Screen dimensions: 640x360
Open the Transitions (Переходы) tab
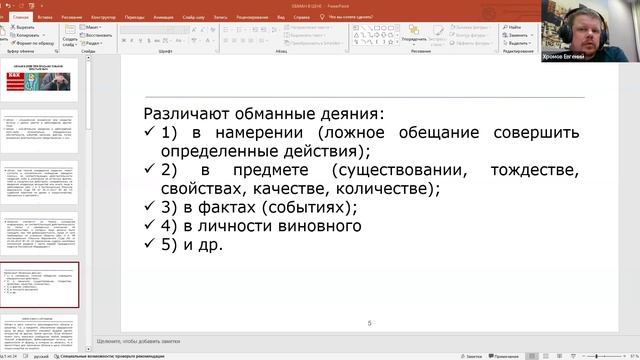click(x=135, y=17)
